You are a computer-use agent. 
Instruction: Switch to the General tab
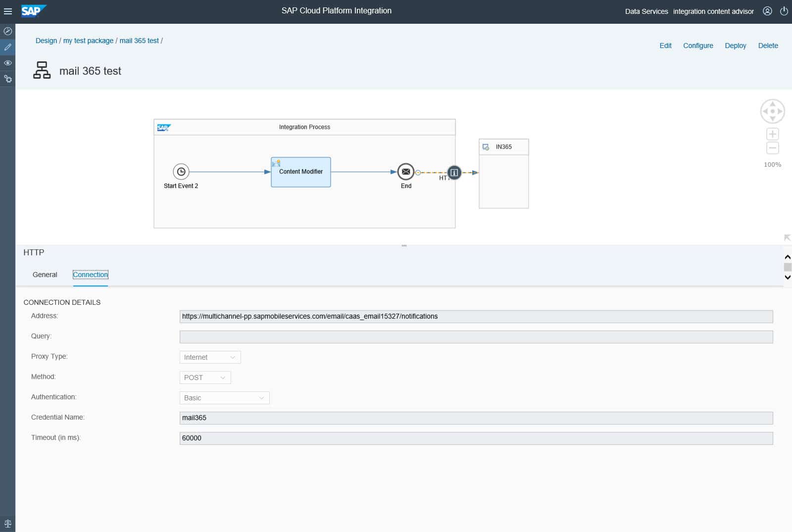coord(45,275)
